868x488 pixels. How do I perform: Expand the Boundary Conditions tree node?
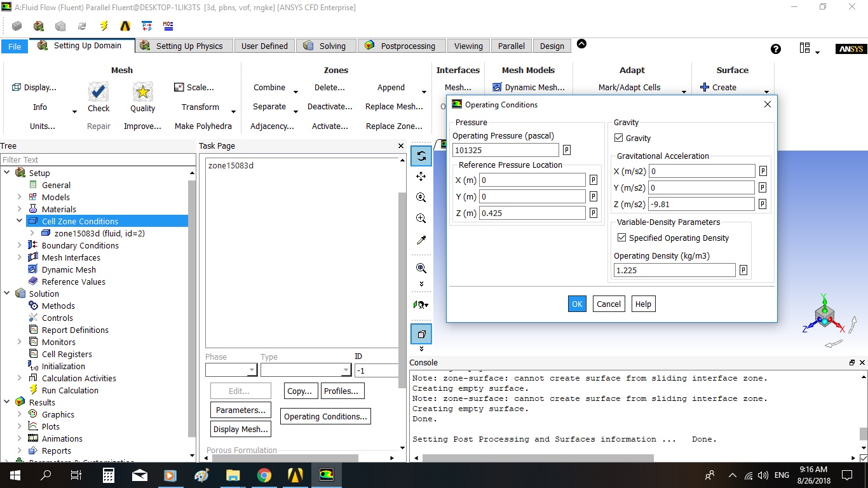19,245
